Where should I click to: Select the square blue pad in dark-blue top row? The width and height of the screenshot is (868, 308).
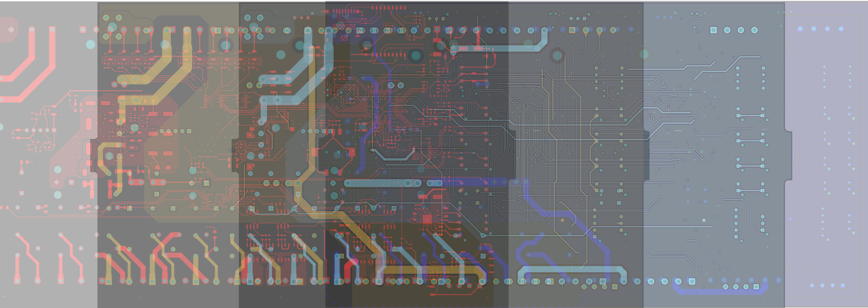click(800, 29)
